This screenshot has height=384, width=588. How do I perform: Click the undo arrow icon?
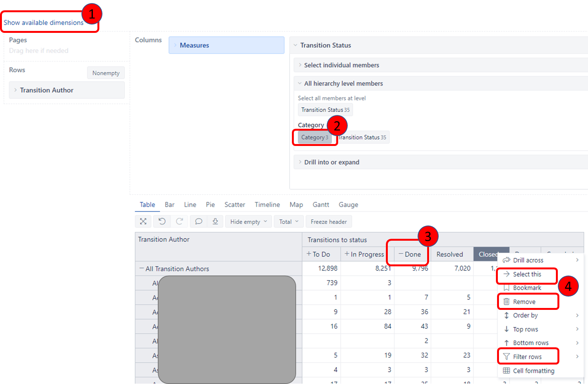(162, 222)
